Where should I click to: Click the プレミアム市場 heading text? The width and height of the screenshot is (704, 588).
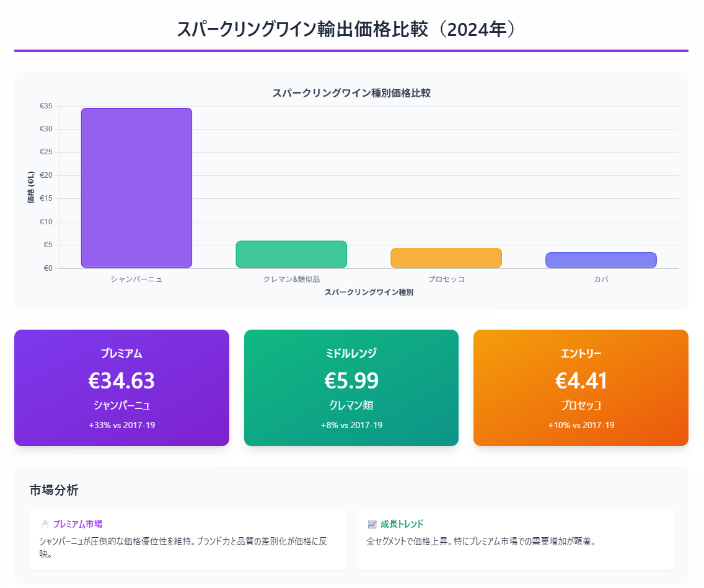(x=77, y=524)
